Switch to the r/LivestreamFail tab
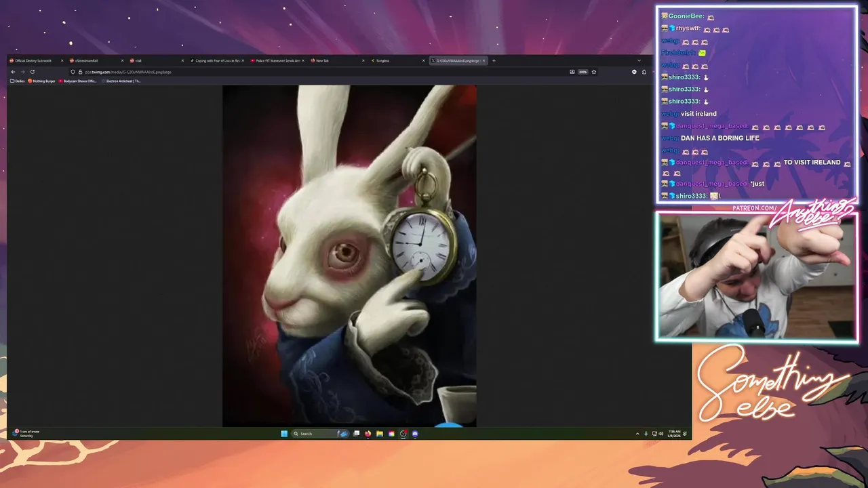868x488 pixels. click(95, 60)
